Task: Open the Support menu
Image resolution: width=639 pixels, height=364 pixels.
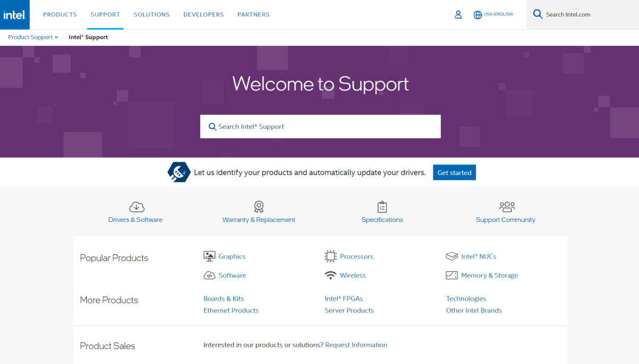Action: [105, 15]
